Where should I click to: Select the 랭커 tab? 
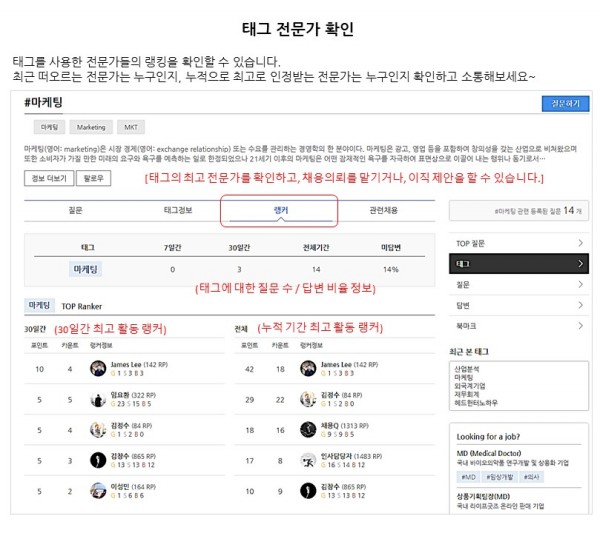[x=280, y=210]
